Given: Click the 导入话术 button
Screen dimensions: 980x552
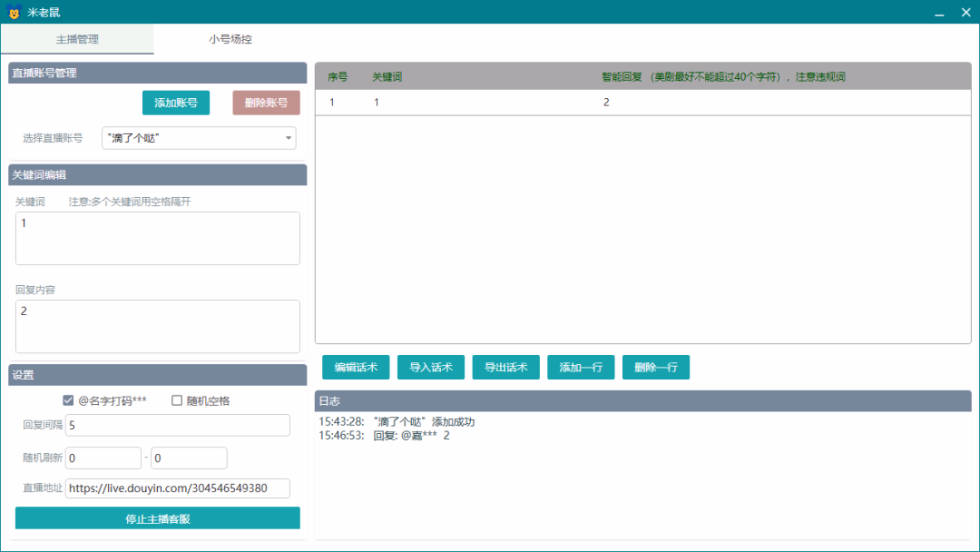Looking at the screenshot, I should click(431, 368).
